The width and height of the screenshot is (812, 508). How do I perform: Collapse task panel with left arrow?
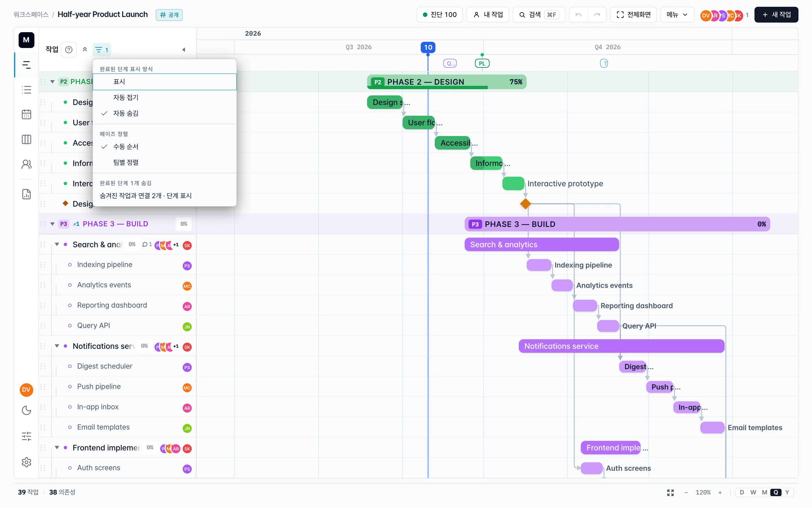point(184,50)
